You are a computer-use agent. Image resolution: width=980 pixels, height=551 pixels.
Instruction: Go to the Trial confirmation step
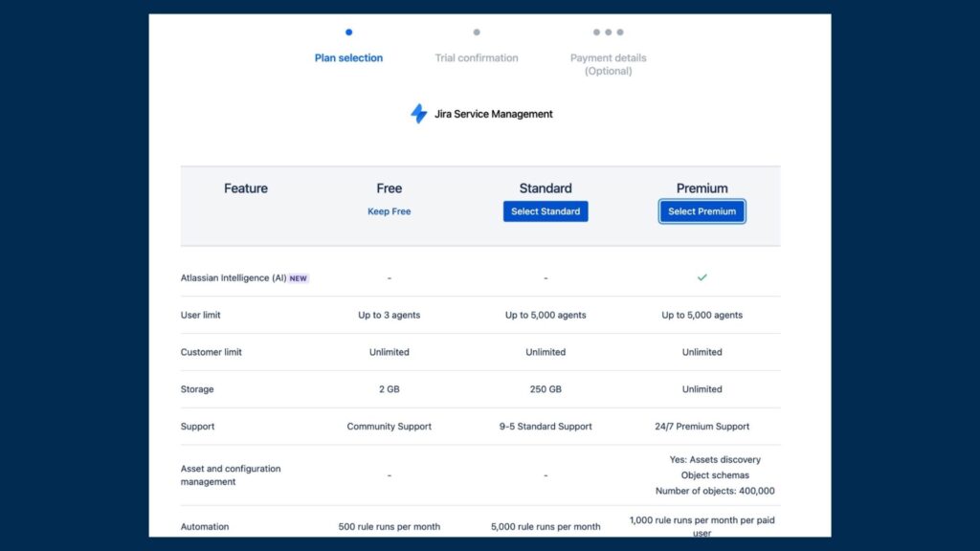pyautogui.click(x=477, y=58)
